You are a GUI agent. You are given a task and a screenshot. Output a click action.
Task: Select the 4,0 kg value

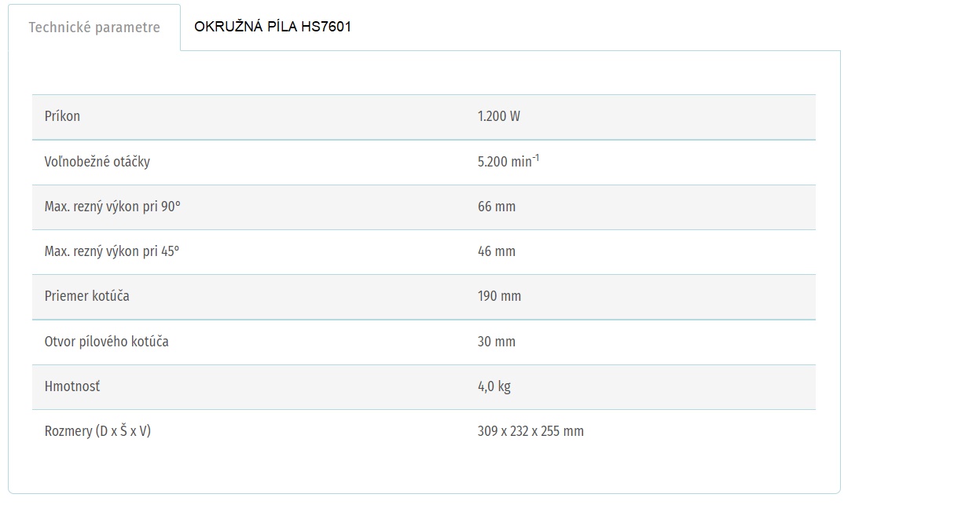[x=494, y=386]
